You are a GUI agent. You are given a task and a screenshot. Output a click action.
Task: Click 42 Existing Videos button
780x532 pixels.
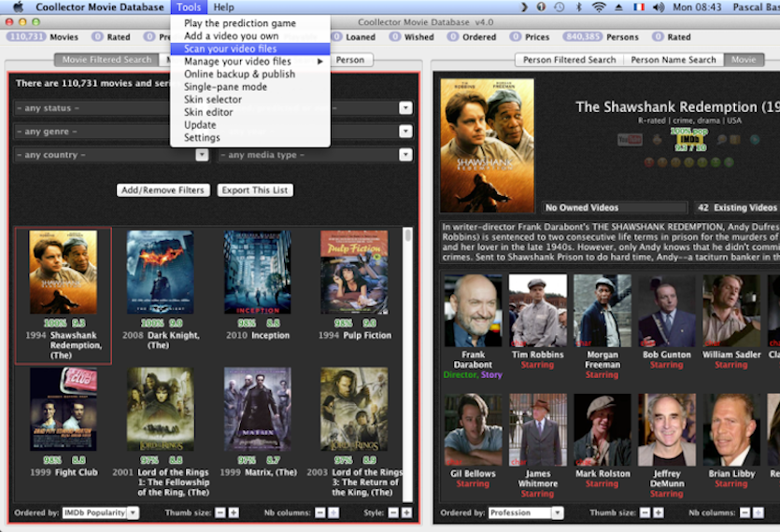point(737,207)
